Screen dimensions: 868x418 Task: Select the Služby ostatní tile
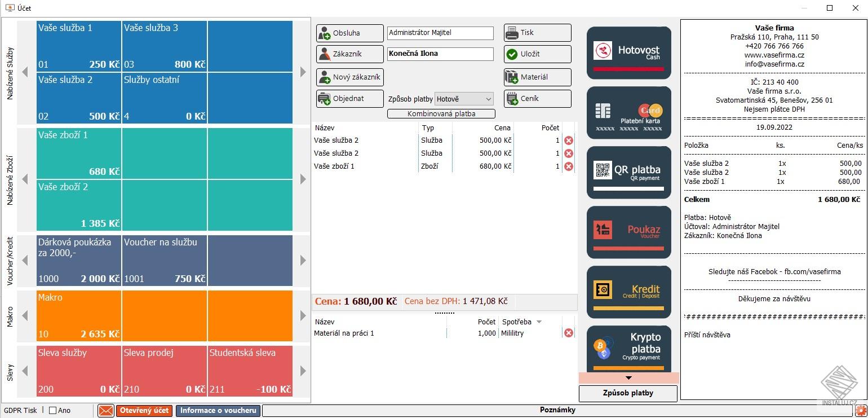[165, 98]
